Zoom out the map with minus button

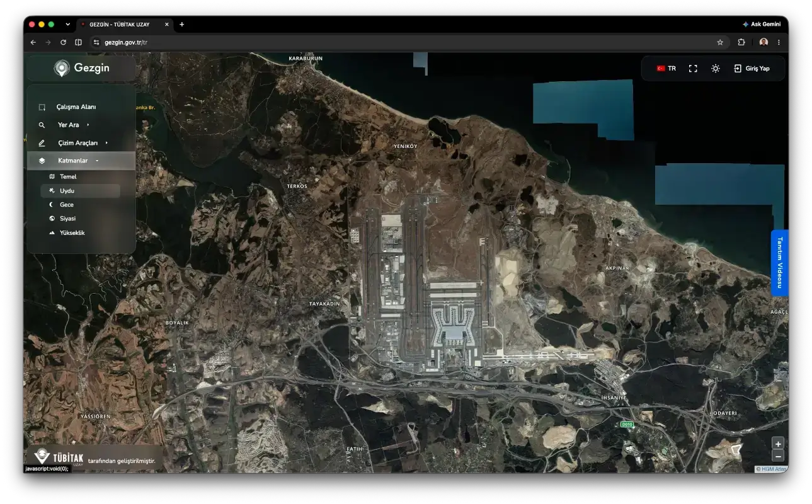[778, 456]
